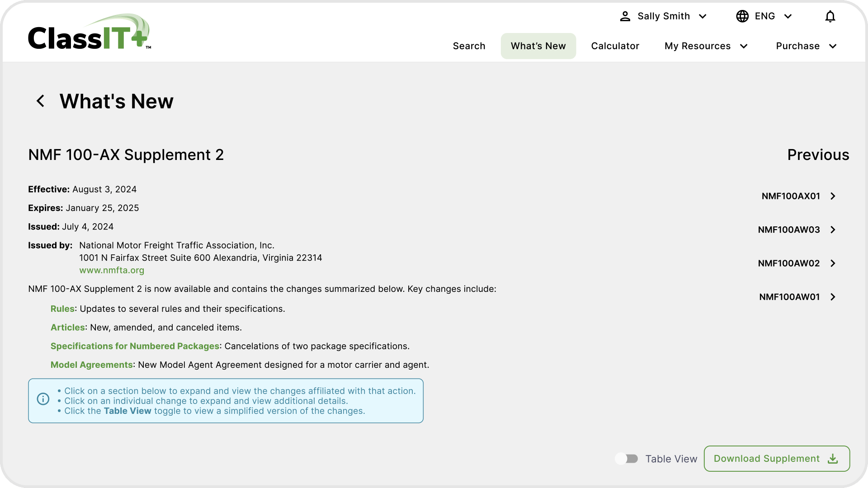This screenshot has height=488, width=868.
Task: Expand the My Resources menu arrow
Action: point(744,46)
